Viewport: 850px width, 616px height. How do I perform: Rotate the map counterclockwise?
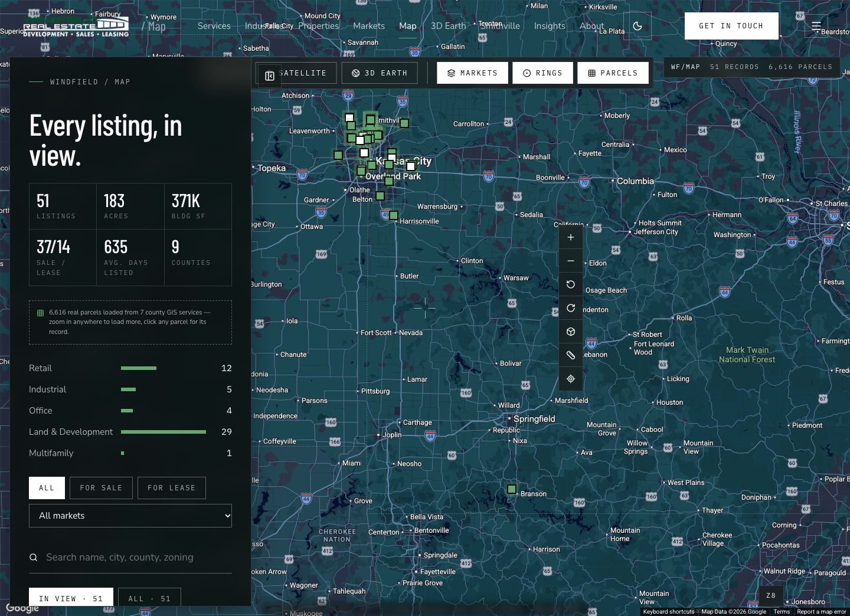570,284
